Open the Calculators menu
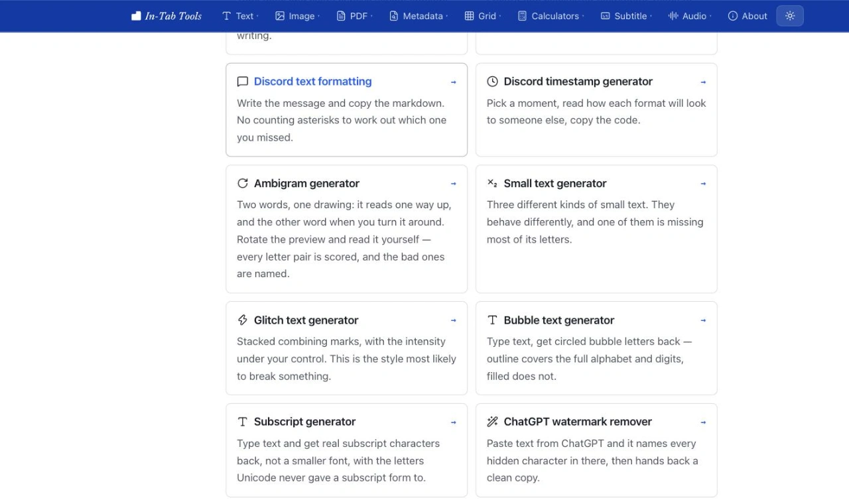Viewport: 849px width, 504px height. (551, 16)
